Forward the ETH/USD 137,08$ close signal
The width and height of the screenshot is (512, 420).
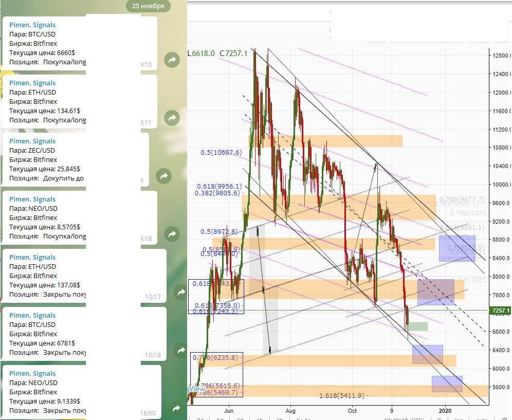pos(180,293)
